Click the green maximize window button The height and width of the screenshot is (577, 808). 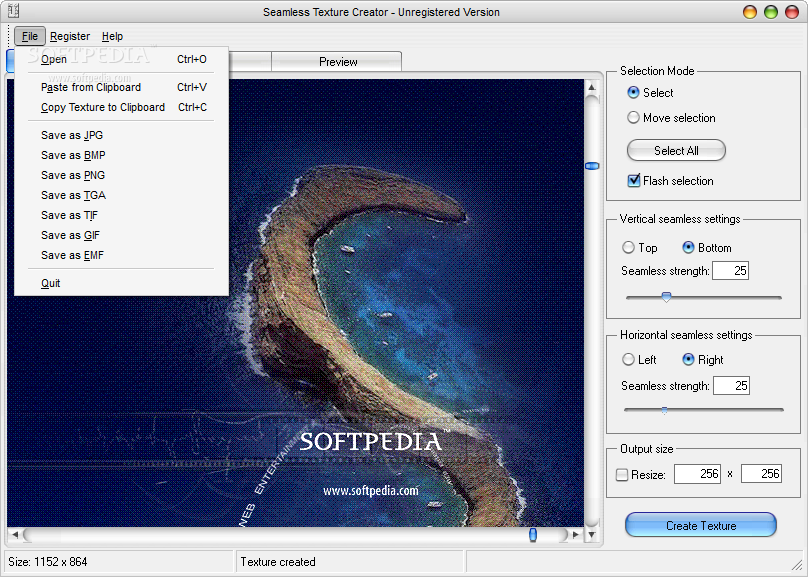coord(771,12)
